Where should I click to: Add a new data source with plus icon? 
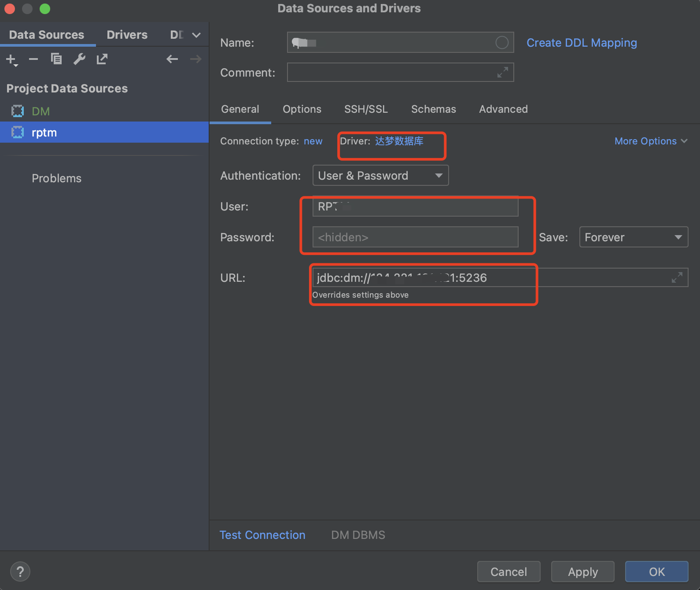(11, 59)
